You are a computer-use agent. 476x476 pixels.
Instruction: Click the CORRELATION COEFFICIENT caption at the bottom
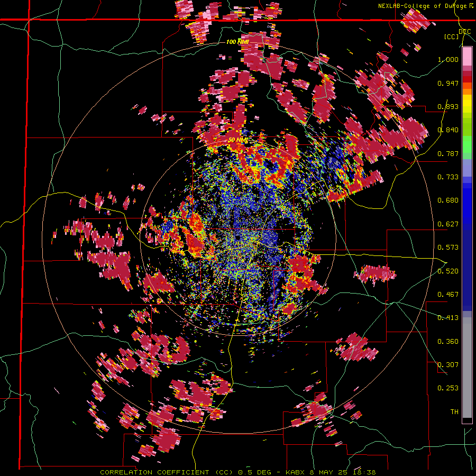[x=238, y=472]
